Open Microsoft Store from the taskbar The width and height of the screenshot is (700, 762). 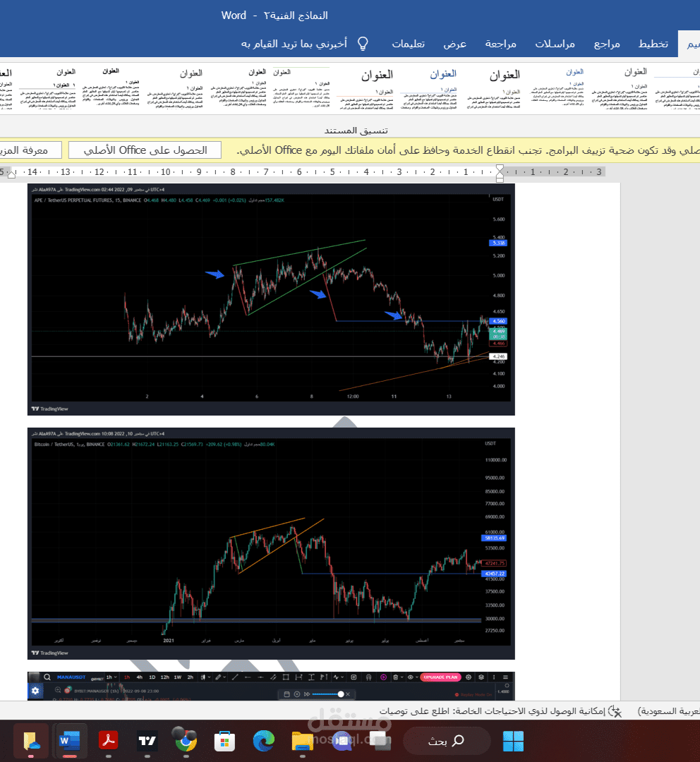224,742
